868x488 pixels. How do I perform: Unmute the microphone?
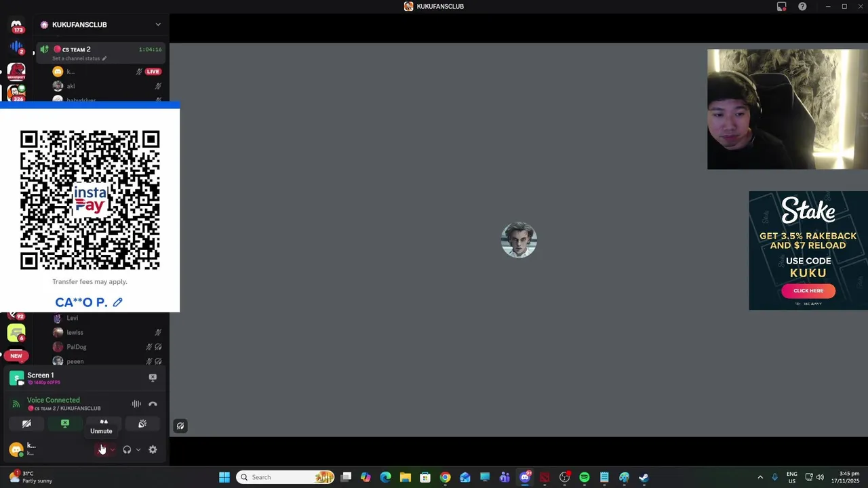click(x=102, y=449)
